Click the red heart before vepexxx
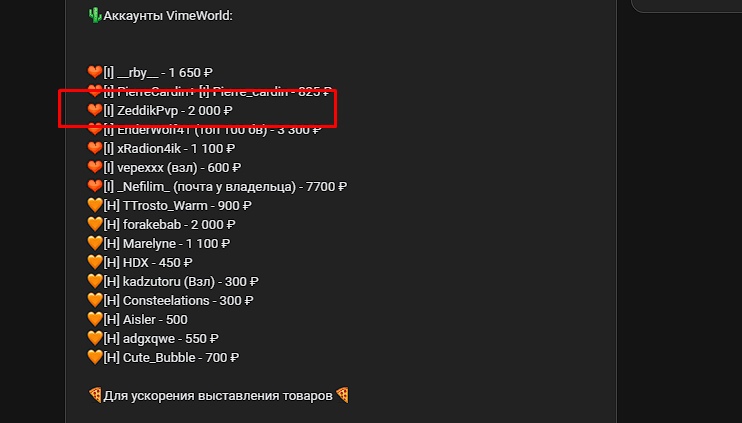Viewport: 742px width, 423px height. point(95,167)
